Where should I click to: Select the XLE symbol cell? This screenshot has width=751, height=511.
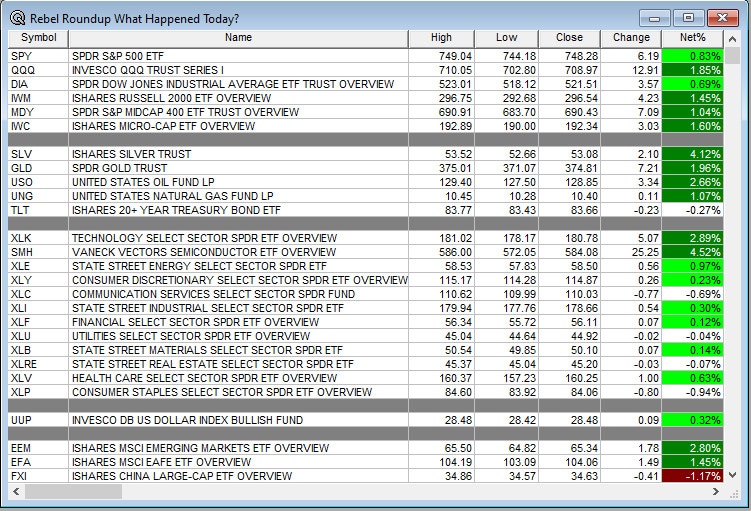[x=38, y=266]
